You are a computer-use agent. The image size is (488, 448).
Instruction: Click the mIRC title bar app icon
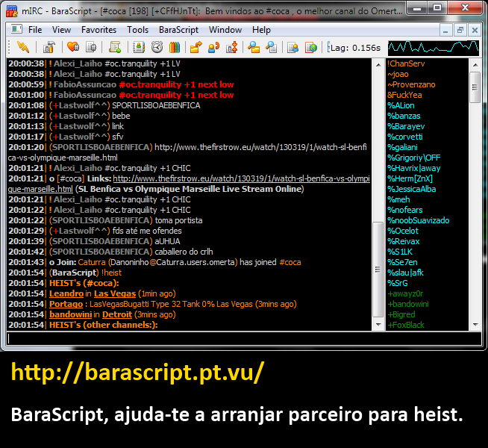tap(12, 11)
